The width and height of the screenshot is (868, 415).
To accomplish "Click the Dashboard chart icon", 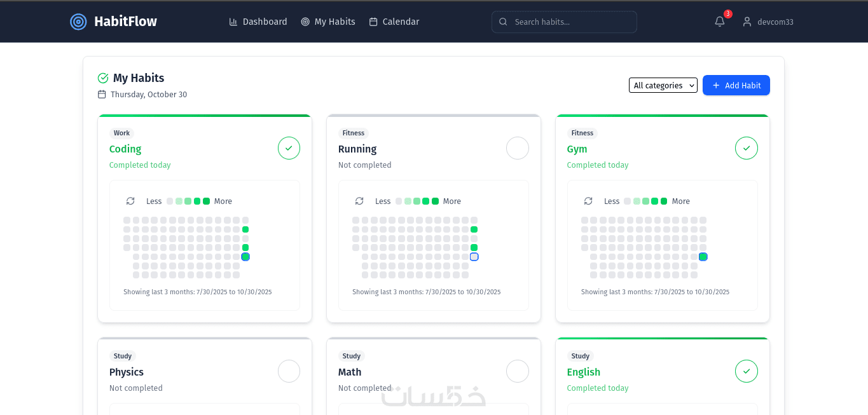I will (x=233, y=22).
